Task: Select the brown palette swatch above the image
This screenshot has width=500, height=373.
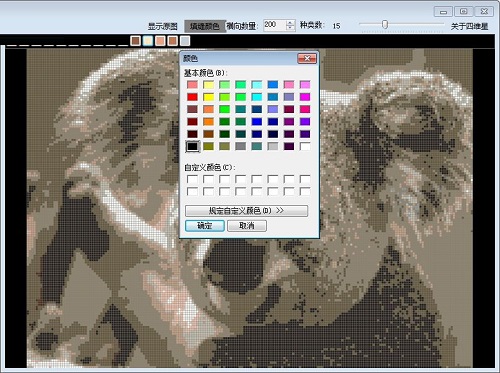Action: click(x=135, y=41)
